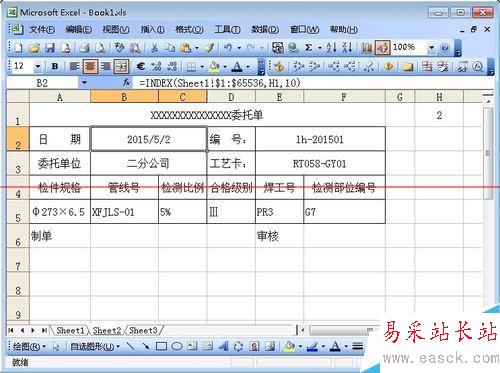This screenshot has width=500, height=373.
Task: Open the 插入 menu
Action: [x=152, y=30]
